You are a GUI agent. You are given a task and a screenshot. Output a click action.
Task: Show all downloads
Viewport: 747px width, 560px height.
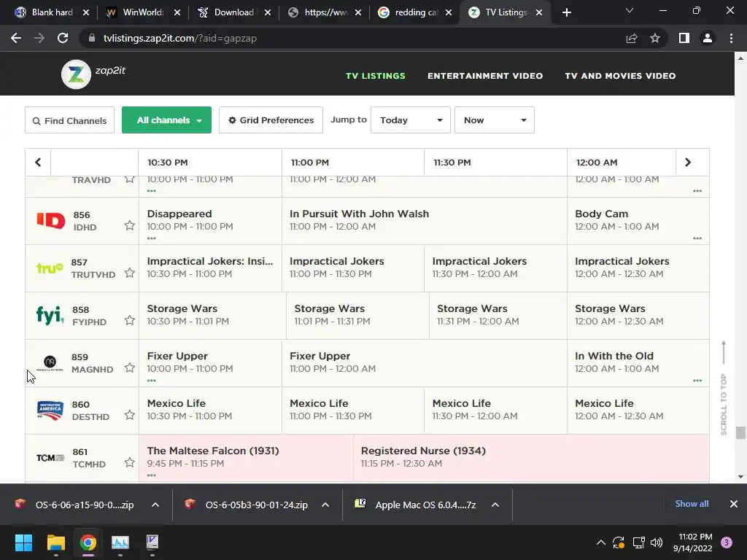point(692,504)
